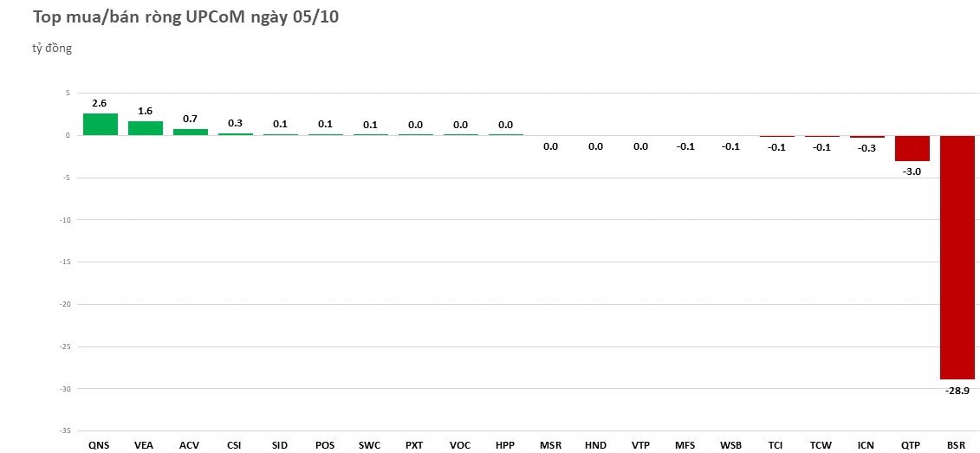
Task: Click the QNS axis label
Action: tap(100, 445)
